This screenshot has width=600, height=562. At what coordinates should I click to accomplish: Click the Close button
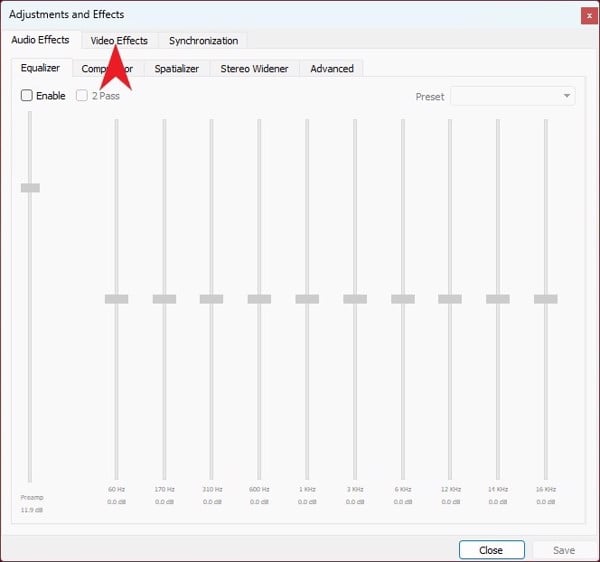pyautogui.click(x=491, y=550)
